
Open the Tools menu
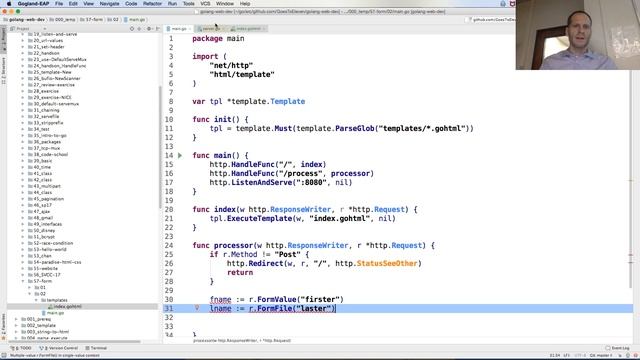point(189,4)
